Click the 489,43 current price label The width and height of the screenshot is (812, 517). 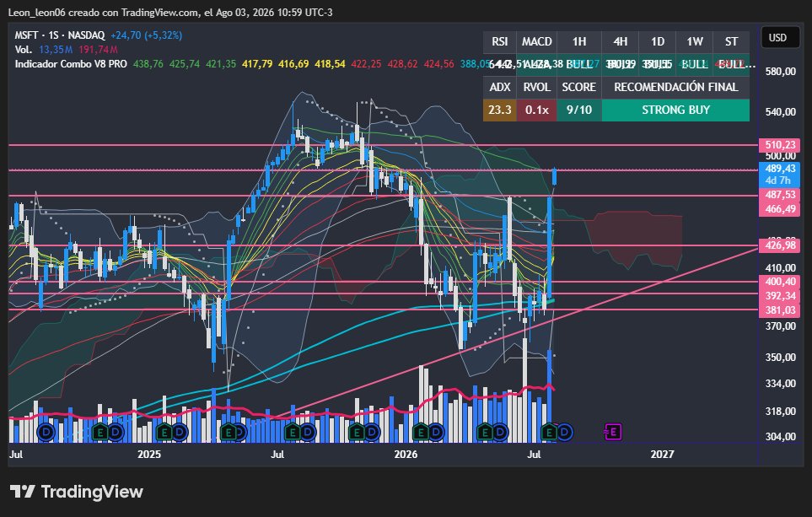coord(779,169)
